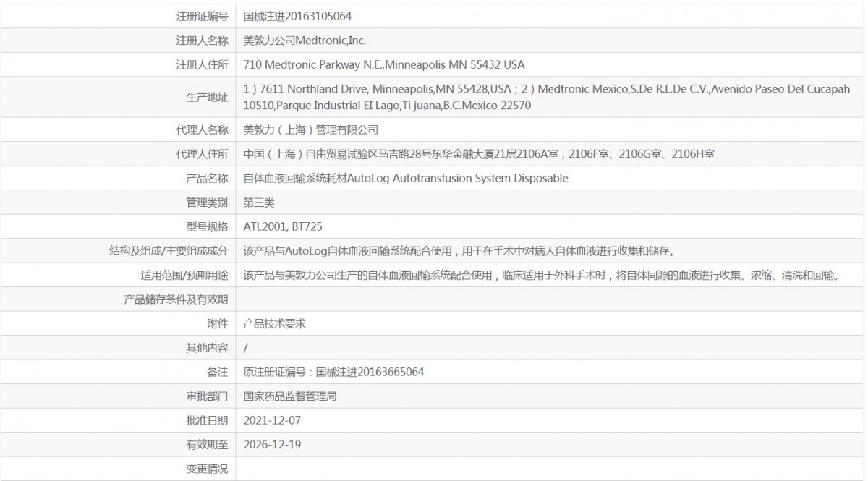Click the 生产地址 label
868x481 pixels.
click(x=207, y=97)
